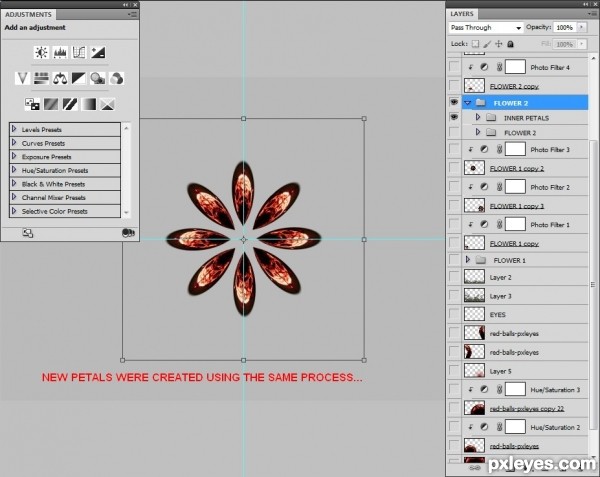
Task: Select the FLOWER 1 copy 3 layer
Action: pyautogui.click(x=524, y=206)
